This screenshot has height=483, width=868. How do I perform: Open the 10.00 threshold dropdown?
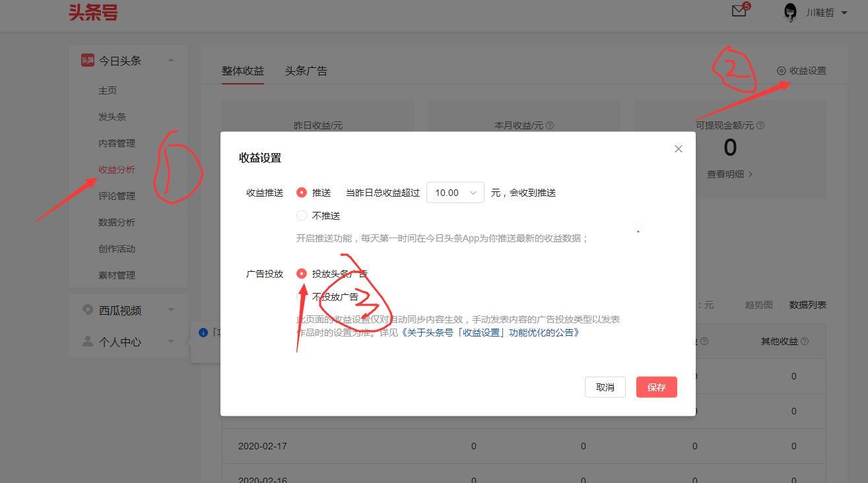click(x=455, y=193)
